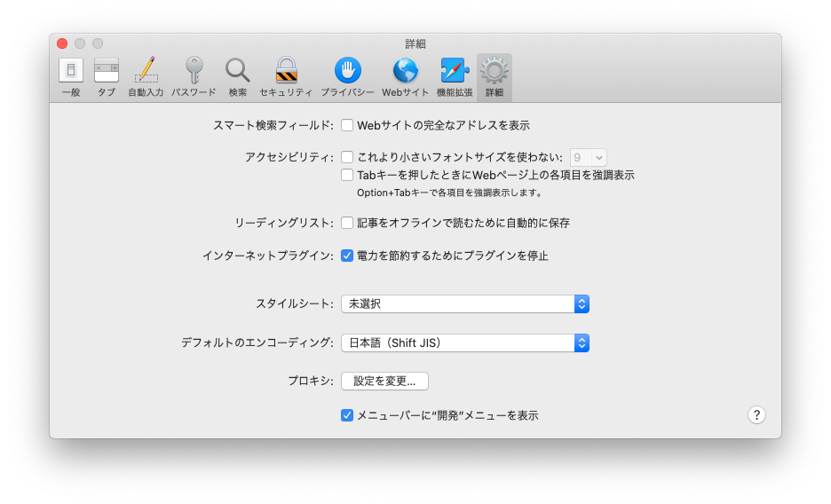Open the パスワード key icon pane
Viewport: 831px width, 504px height.
[x=194, y=77]
